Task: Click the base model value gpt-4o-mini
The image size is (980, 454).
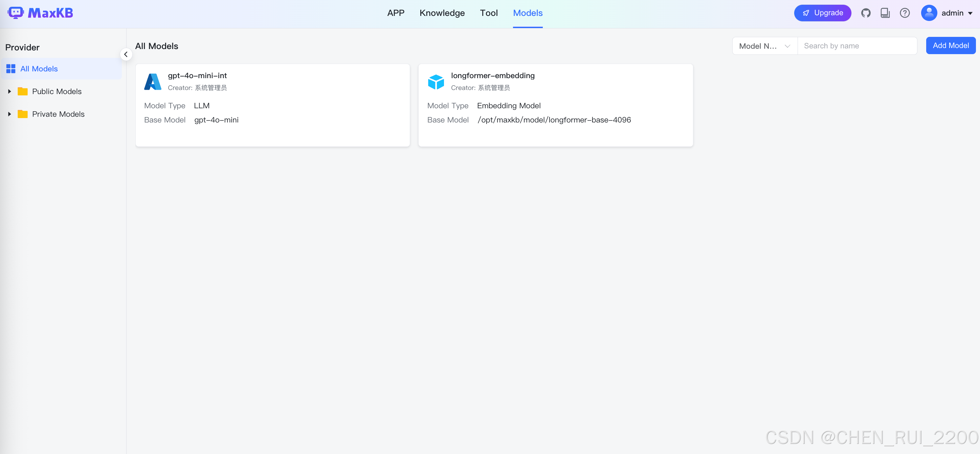Action: 216,120
